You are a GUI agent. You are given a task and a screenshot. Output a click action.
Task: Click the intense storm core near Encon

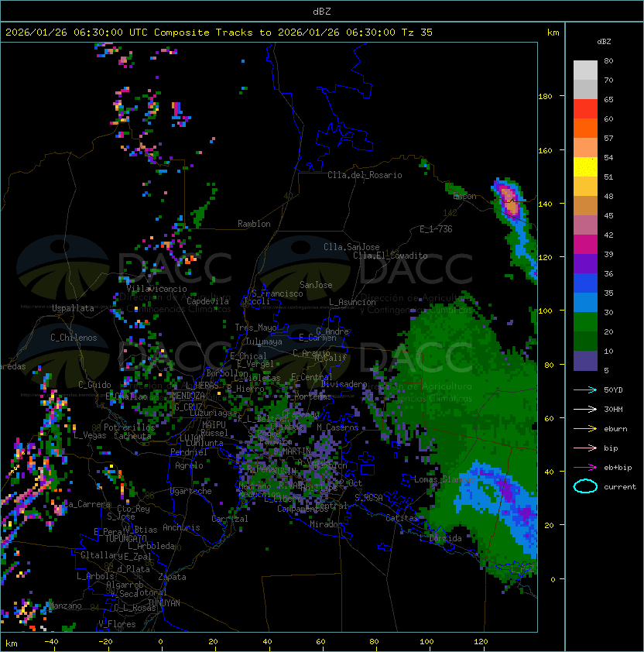coord(509,201)
